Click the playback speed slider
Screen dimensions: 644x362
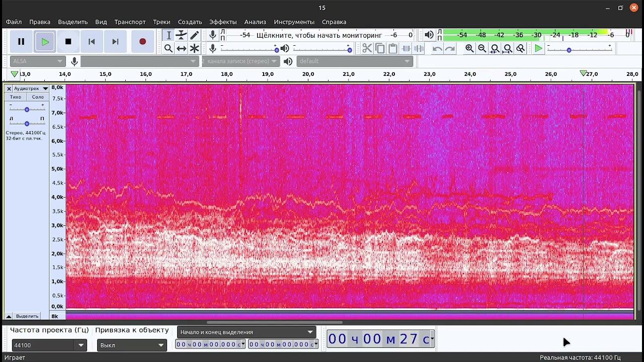pos(579,49)
